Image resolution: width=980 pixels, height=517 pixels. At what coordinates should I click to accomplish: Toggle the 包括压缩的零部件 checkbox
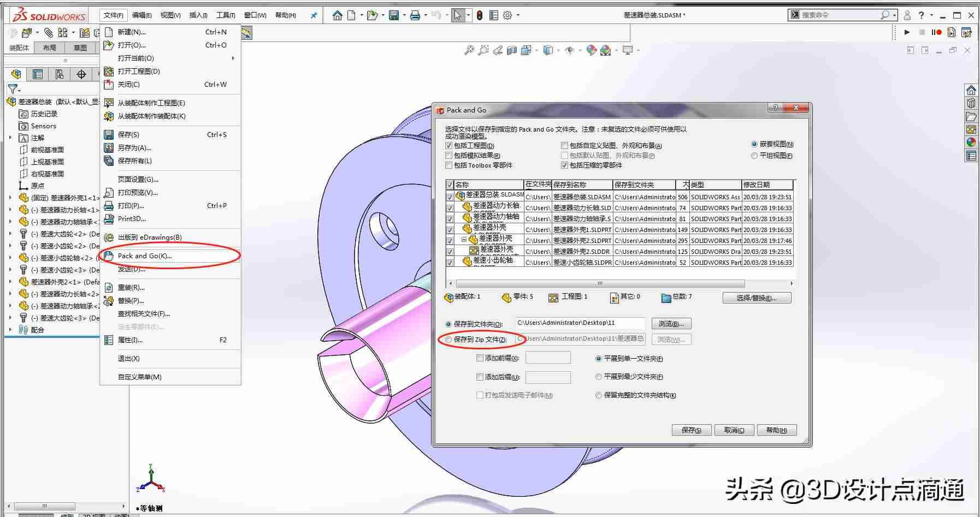pyautogui.click(x=564, y=165)
